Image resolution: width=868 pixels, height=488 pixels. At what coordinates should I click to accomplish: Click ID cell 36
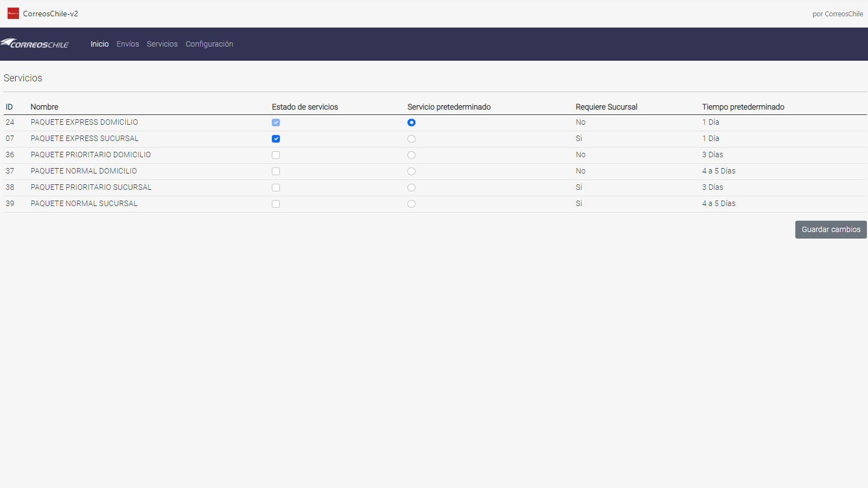click(x=10, y=155)
